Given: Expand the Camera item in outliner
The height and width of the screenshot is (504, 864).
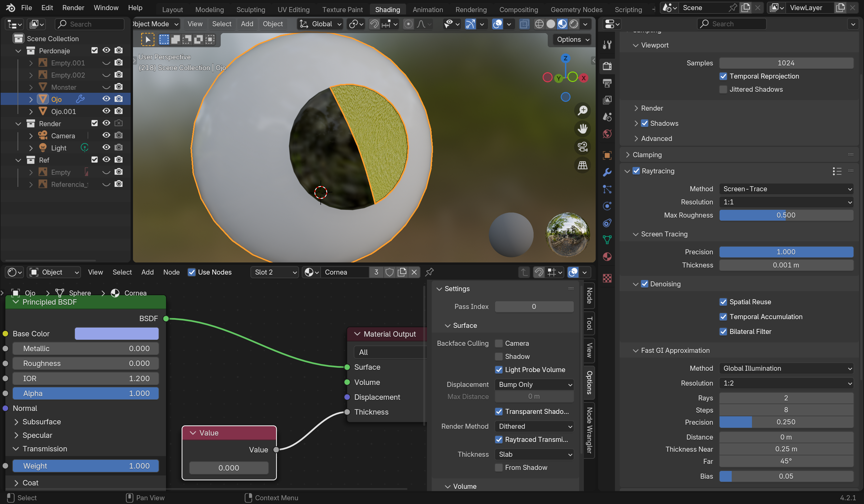Looking at the screenshot, I should 31,136.
